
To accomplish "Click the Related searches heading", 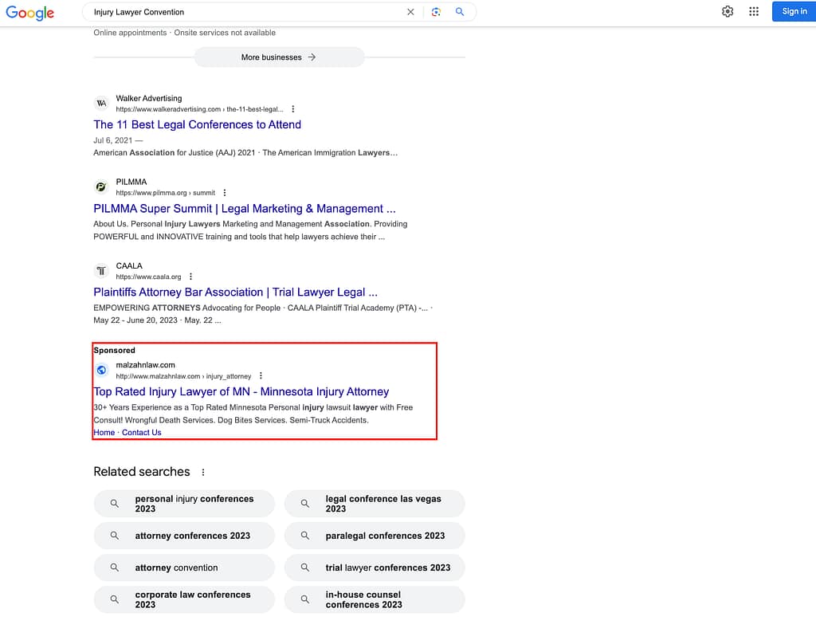I will tap(142, 472).
